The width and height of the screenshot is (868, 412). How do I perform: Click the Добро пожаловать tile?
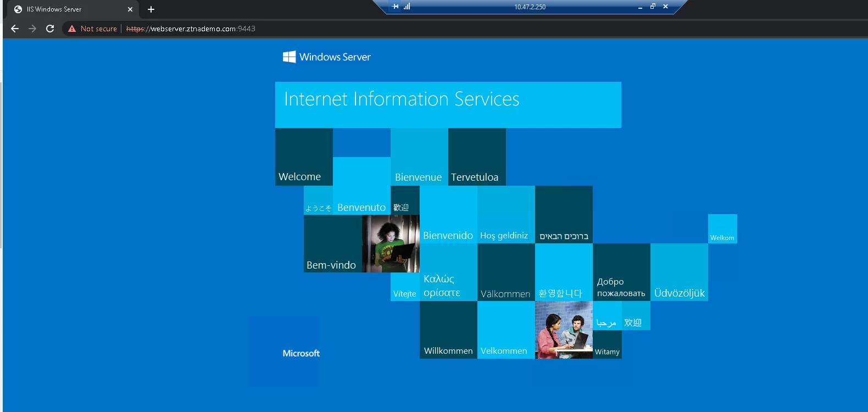(621, 272)
